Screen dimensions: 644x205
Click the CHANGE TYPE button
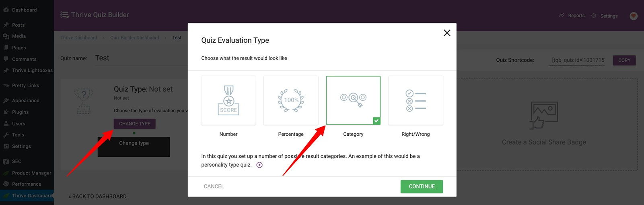135,124
